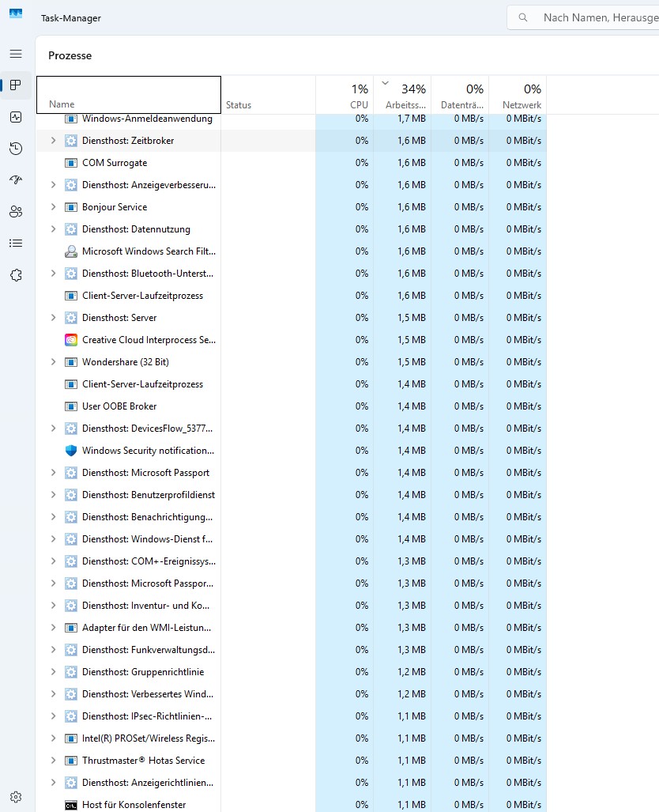
Task: Expand the Diensthost: Zeitbroker entry
Action: (x=53, y=141)
